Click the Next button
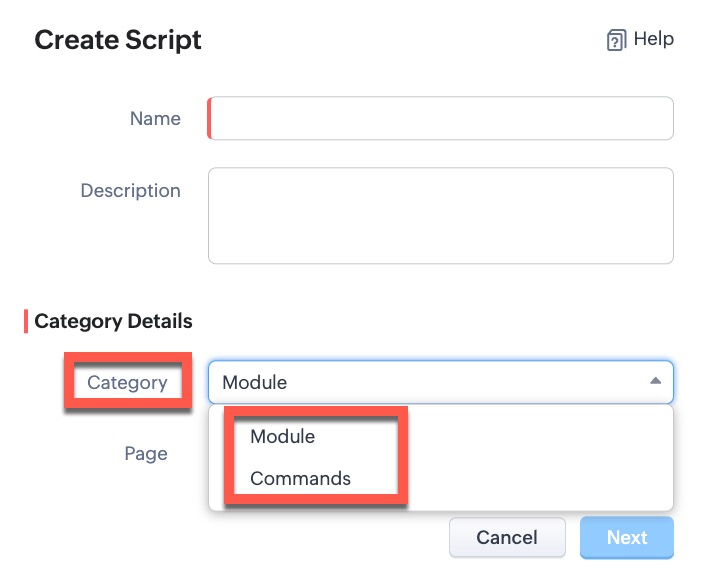 click(627, 537)
